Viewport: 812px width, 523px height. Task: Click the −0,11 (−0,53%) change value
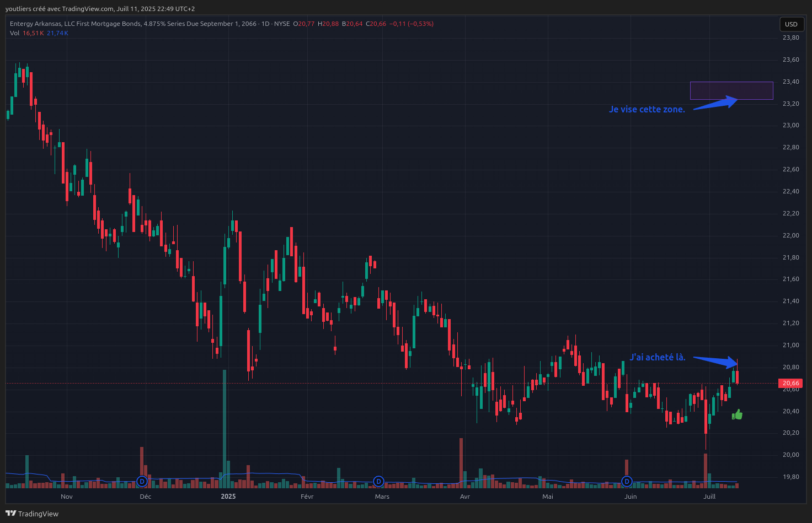point(412,24)
